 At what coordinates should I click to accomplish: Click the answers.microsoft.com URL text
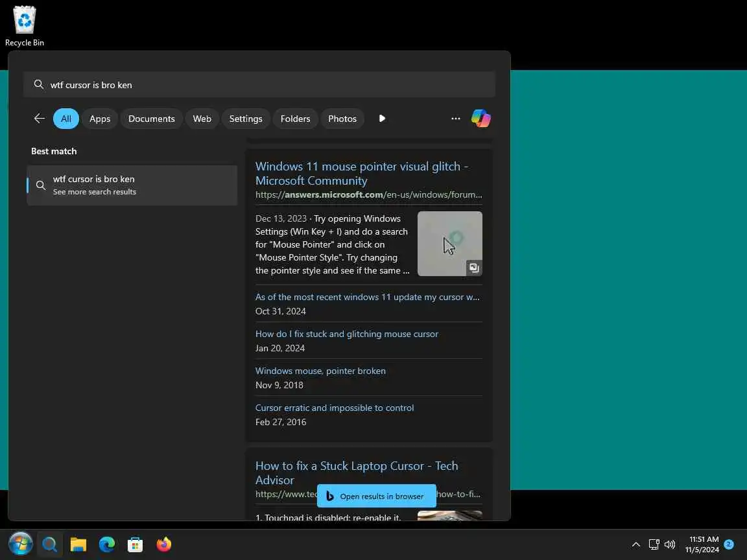tap(368, 194)
